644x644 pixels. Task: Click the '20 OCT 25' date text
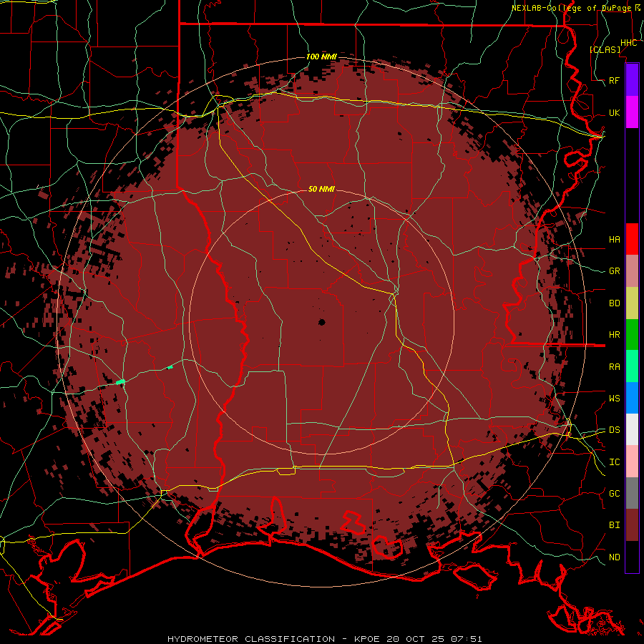(416, 639)
